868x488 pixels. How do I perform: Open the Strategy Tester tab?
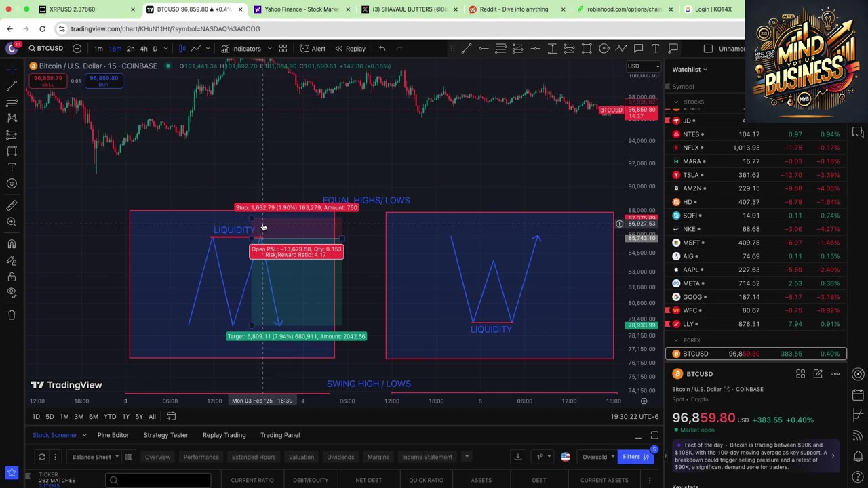pyautogui.click(x=165, y=435)
